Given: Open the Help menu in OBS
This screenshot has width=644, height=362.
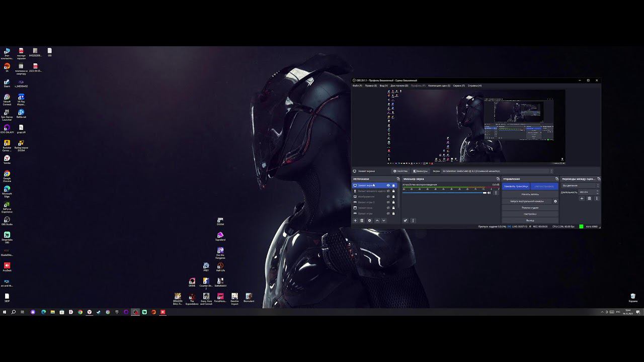Looking at the screenshot, I should point(474,86).
